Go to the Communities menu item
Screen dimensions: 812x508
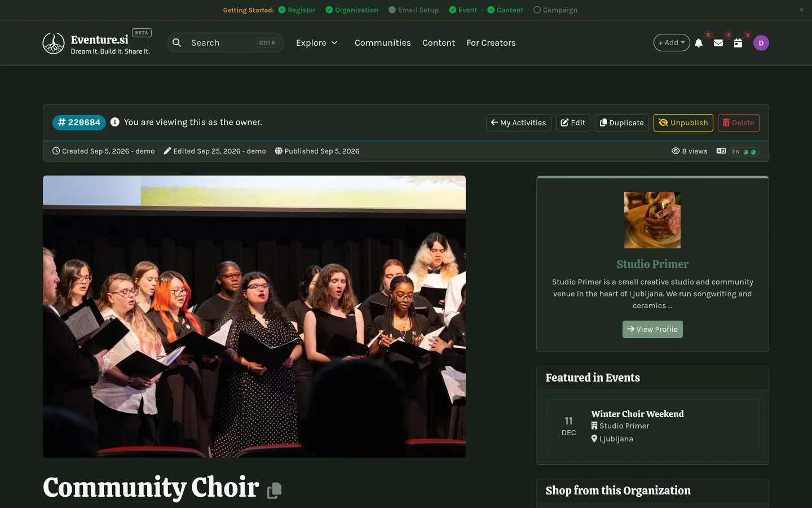tap(383, 43)
